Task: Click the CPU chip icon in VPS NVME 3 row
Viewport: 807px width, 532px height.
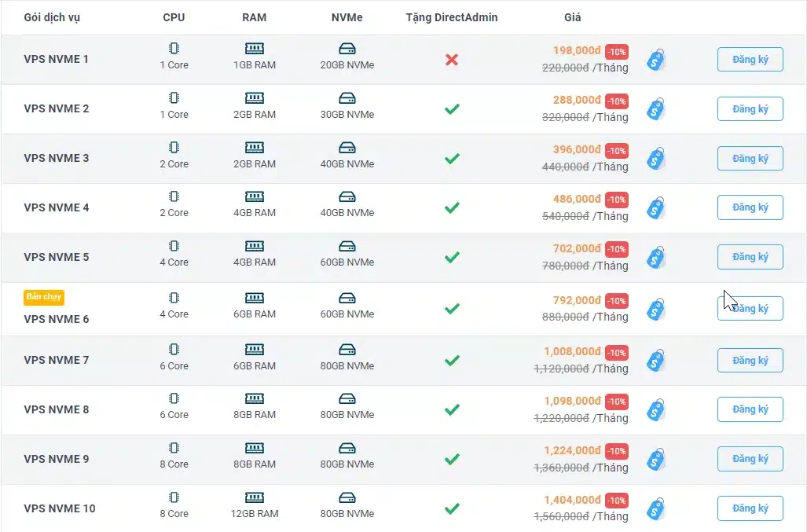Action: [x=174, y=147]
